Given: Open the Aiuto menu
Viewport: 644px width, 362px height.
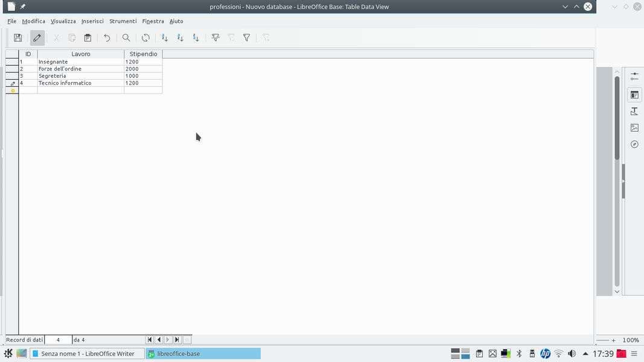Looking at the screenshot, I should point(176,21).
